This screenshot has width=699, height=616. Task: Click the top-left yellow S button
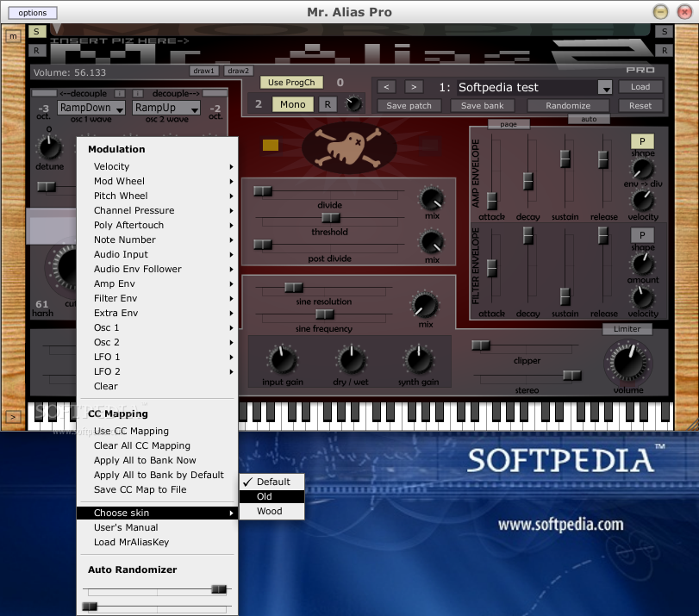[36, 31]
